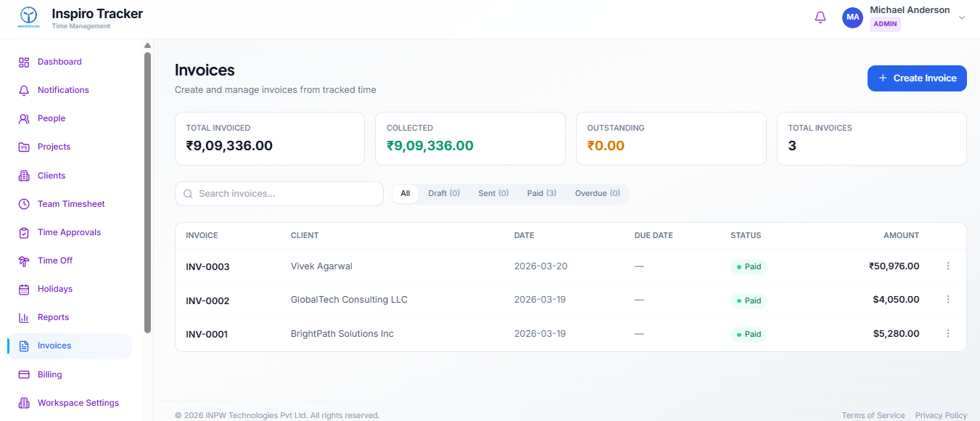
Task: Click the Create Invoice button
Action: [917, 78]
